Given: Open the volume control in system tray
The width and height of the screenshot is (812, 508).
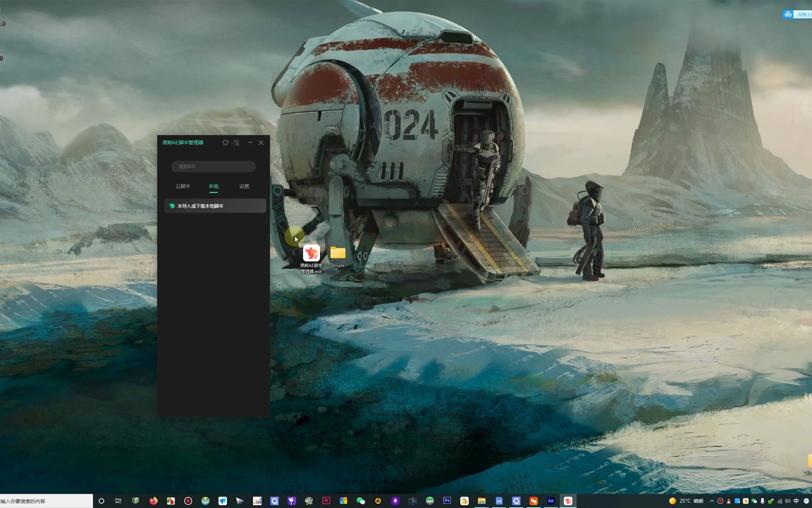Looking at the screenshot, I should coord(788,501).
